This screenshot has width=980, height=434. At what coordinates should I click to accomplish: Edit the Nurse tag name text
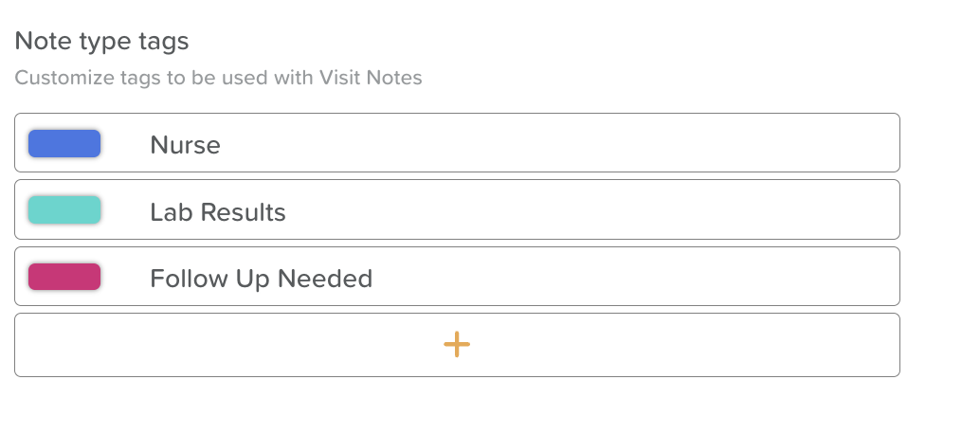pos(185,145)
